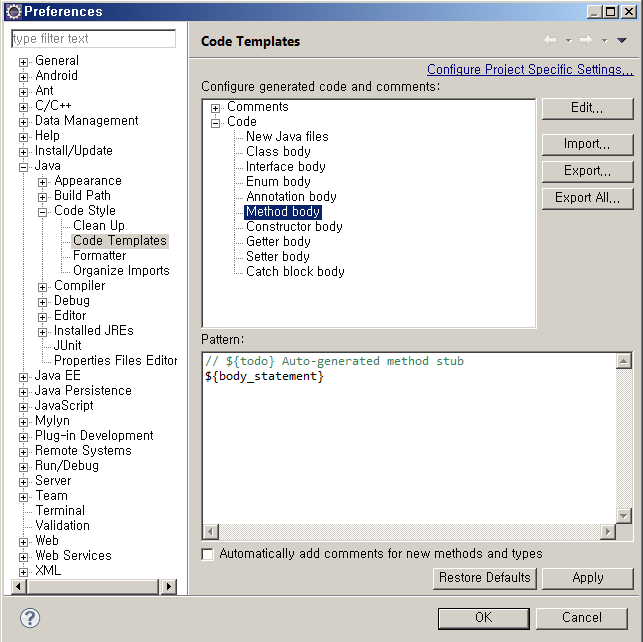Toggle automatically add comments checkbox
643x642 pixels.
point(207,554)
